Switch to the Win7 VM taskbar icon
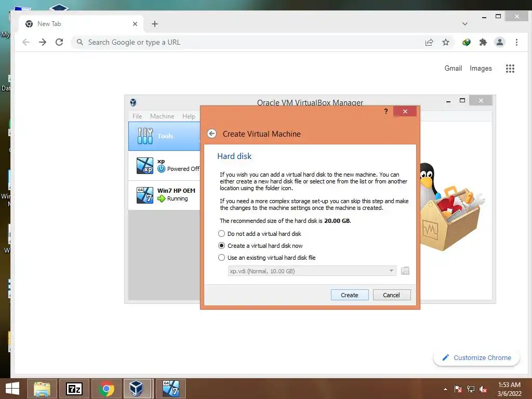 [170, 389]
